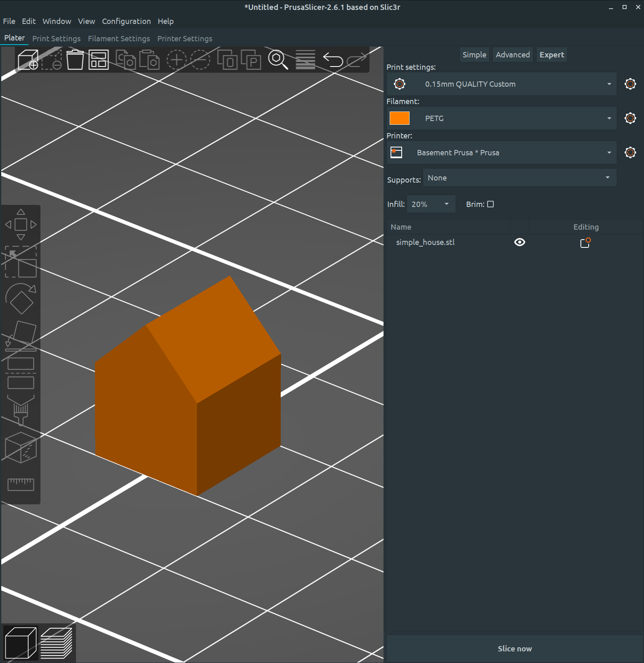Open the Search magnifier tool
Image resolution: width=644 pixels, height=663 pixels.
pos(278,59)
